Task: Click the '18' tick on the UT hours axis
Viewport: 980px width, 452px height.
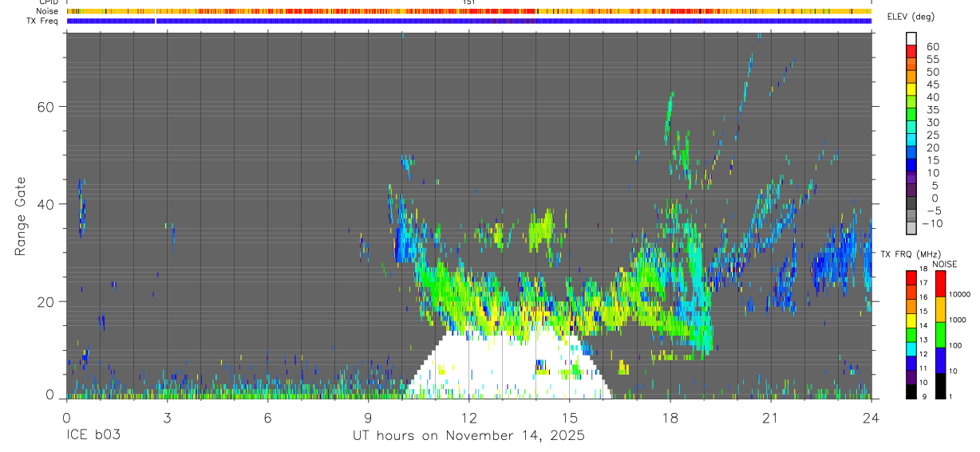Action: pos(670,417)
